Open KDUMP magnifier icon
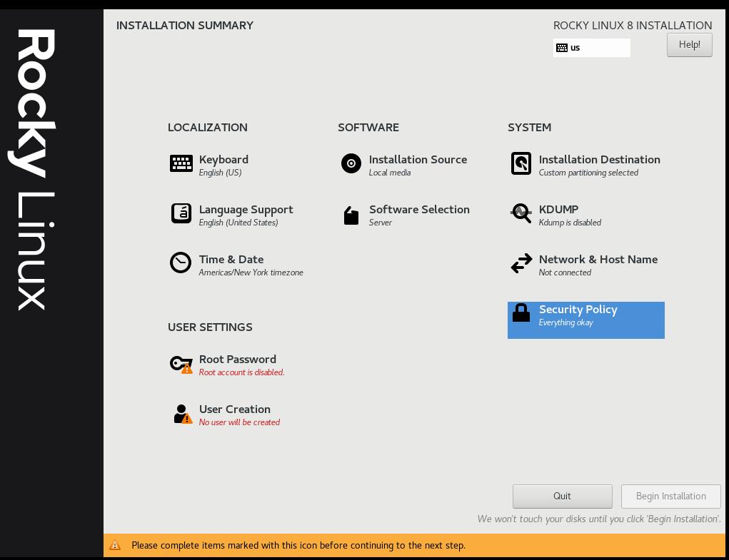The image size is (729, 560). click(521, 213)
